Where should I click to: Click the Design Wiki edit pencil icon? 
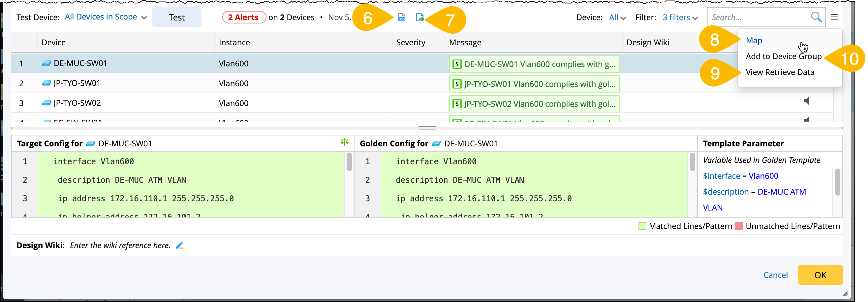tap(180, 245)
